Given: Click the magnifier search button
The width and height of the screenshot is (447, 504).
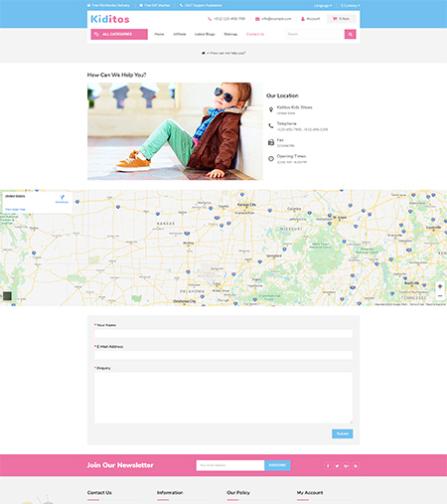Looking at the screenshot, I should 350,34.
